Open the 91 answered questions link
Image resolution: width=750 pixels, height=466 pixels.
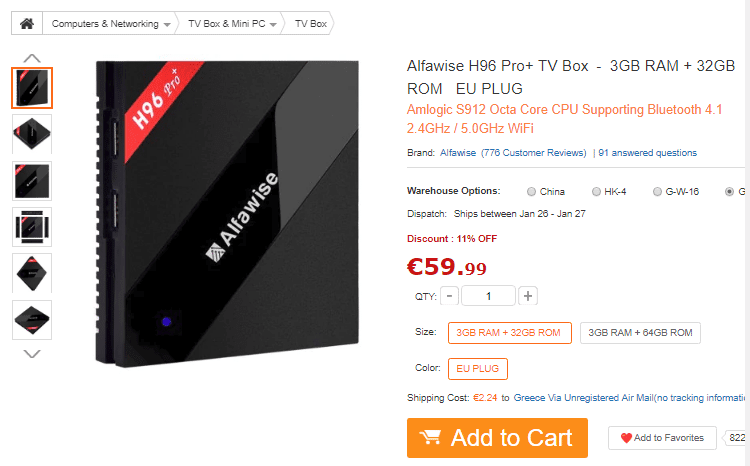[x=647, y=153]
